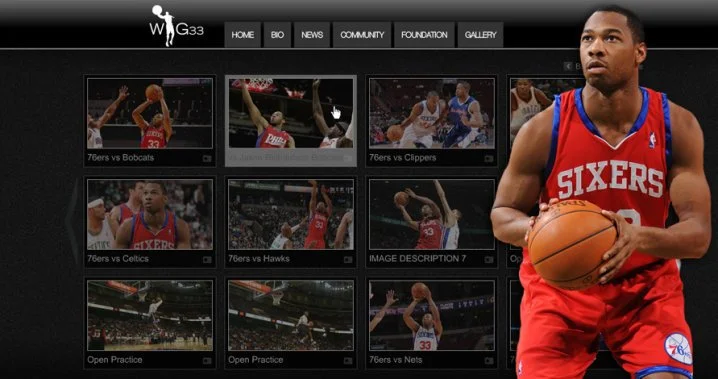Click the "76ers vs Clippers" caption
Viewport: 718px width, 379px height.
pyautogui.click(x=403, y=157)
